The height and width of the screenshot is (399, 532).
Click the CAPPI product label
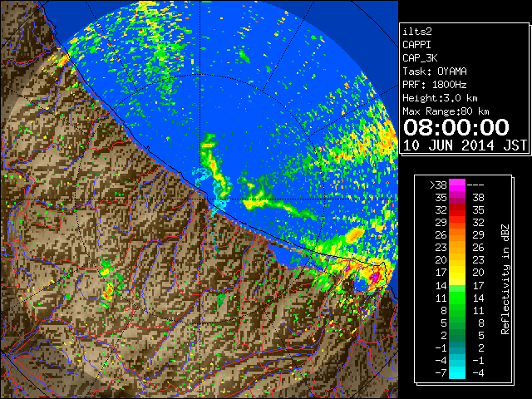tap(416, 45)
